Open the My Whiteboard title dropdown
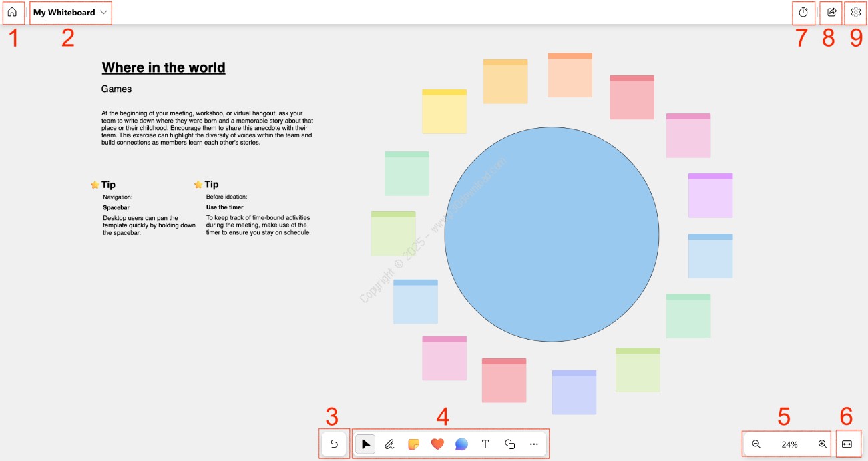868x461 pixels. click(x=70, y=13)
